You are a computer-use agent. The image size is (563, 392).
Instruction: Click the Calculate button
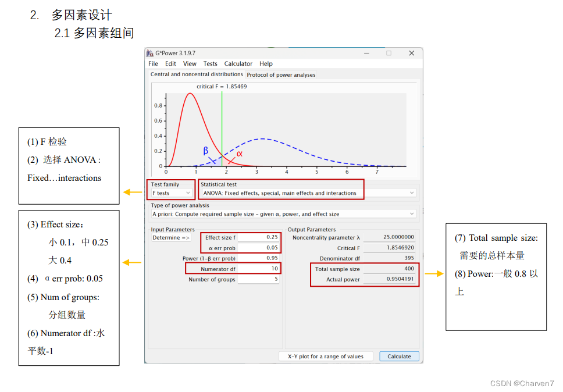[399, 356]
